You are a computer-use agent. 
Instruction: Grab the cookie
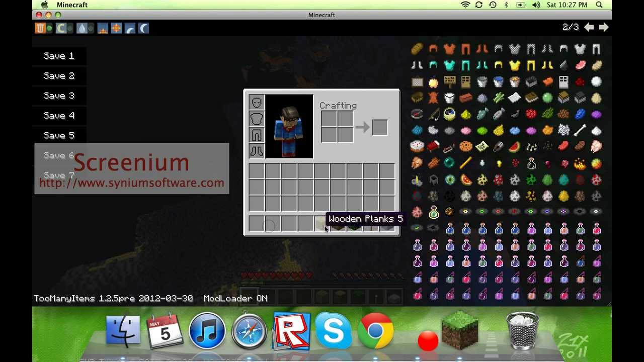click(466, 147)
